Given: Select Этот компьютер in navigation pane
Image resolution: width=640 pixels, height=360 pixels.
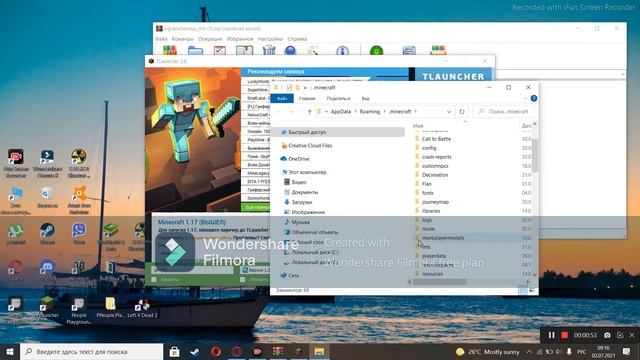Looking at the screenshot, I should [x=304, y=172].
